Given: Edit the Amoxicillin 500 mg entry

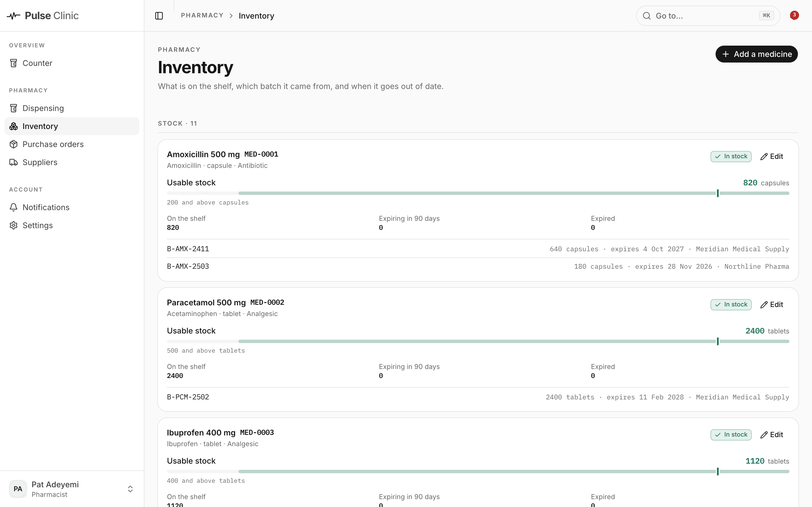Looking at the screenshot, I should click(771, 157).
